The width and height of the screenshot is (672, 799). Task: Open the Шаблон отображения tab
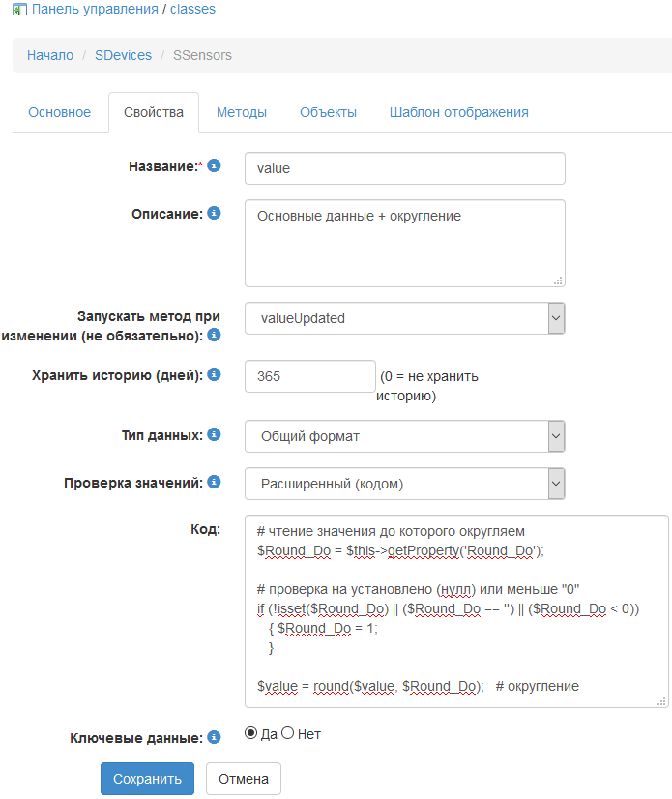[458, 112]
